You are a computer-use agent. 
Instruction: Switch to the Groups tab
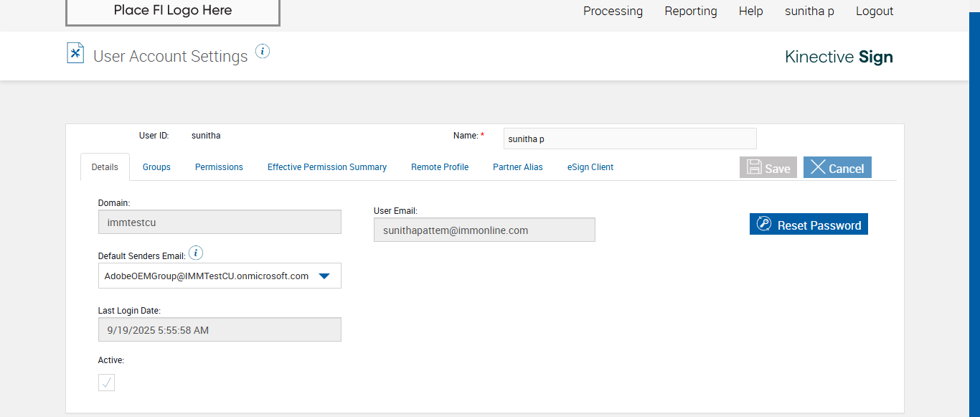tap(156, 167)
